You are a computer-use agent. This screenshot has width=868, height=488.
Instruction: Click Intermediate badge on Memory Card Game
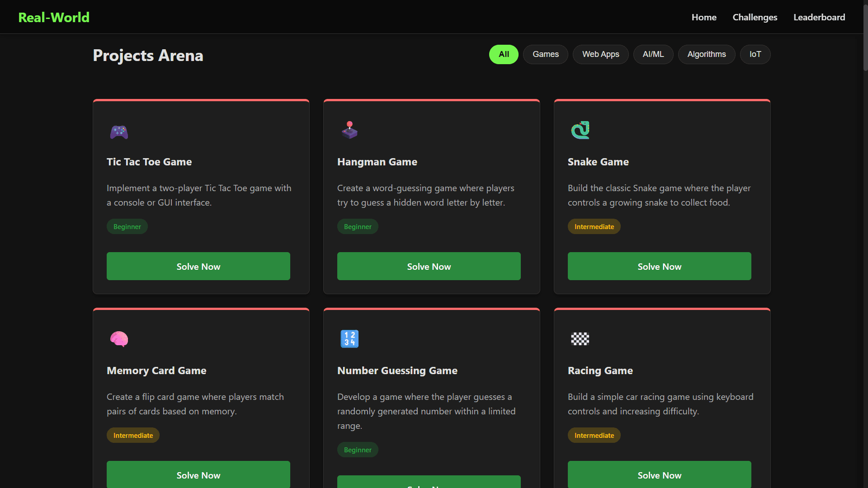tap(133, 435)
